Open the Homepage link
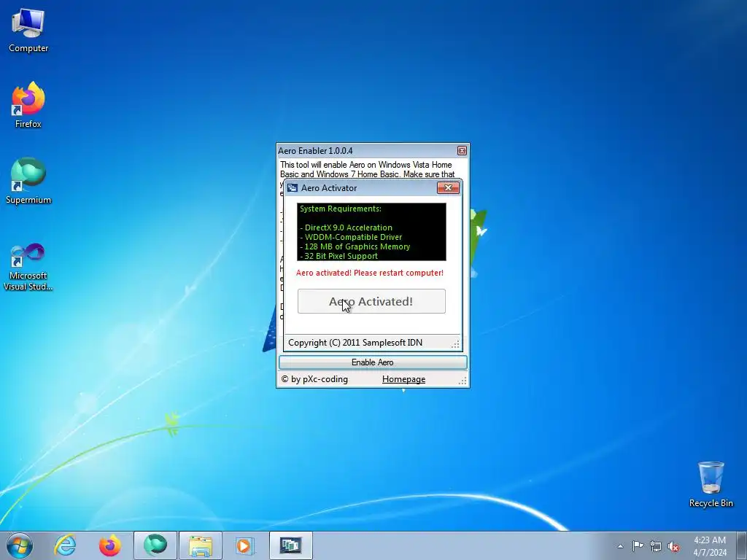Viewport: 747px width, 560px height. [x=403, y=379]
